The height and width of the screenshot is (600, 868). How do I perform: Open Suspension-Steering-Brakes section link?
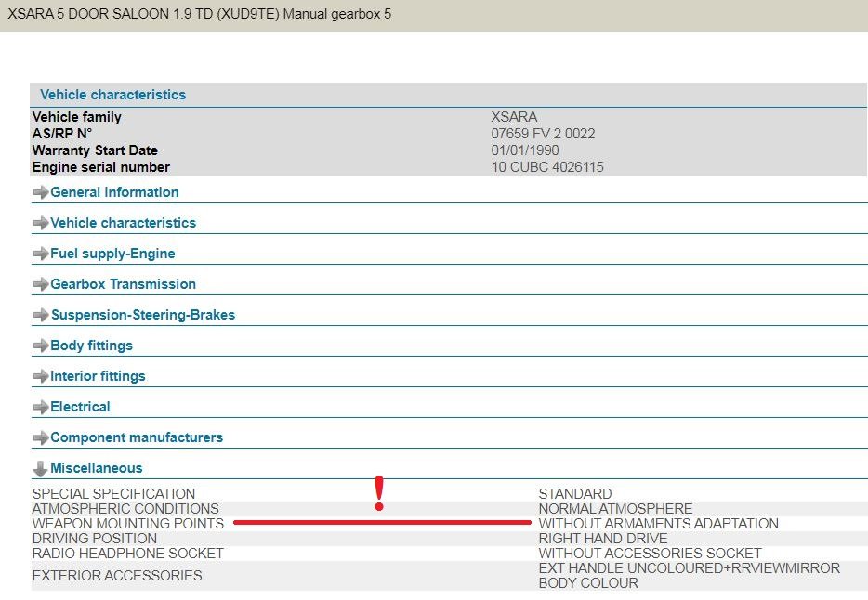point(143,315)
